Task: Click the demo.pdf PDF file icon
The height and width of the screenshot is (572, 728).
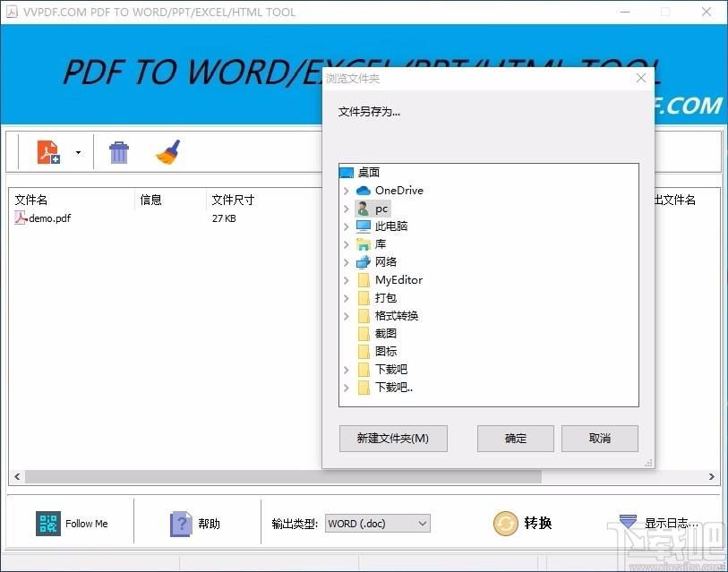Action: (x=21, y=218)
